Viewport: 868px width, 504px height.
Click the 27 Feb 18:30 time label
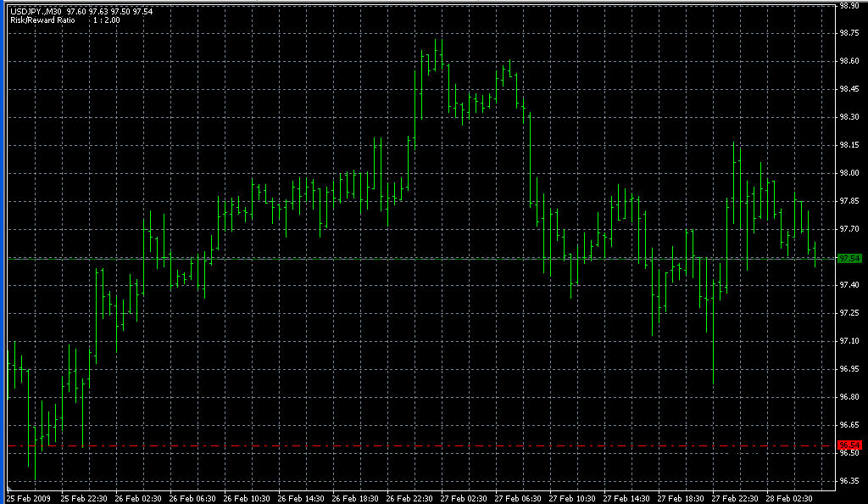(x=681, y=498)
